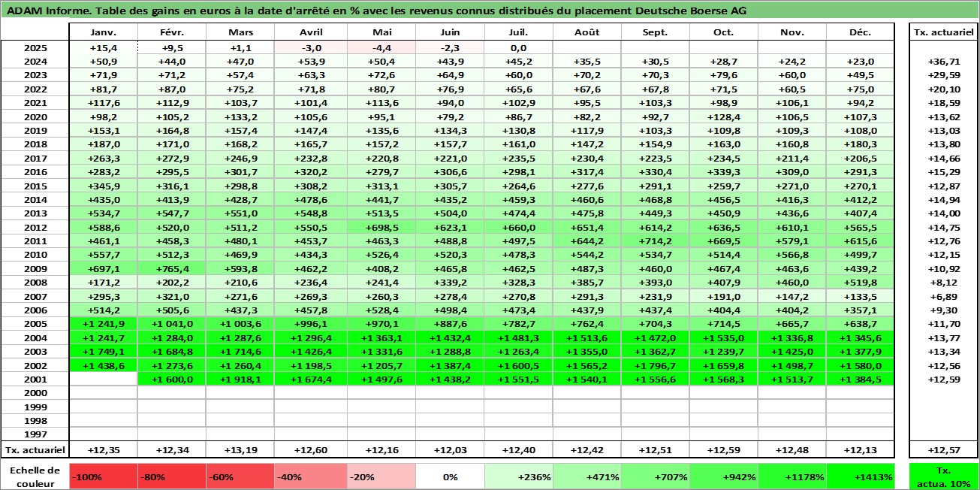
Task: Select the Oct. column header
Action: tap(724, 32)
